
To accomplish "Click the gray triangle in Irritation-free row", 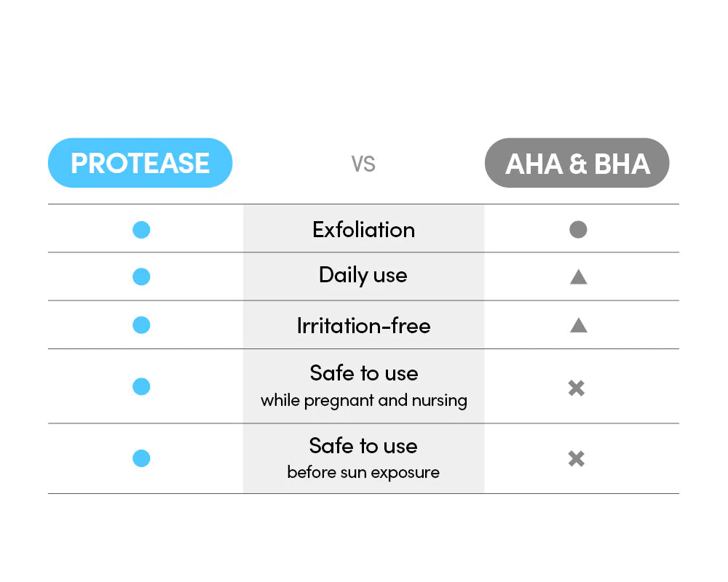I will click(x=578, y=324).
